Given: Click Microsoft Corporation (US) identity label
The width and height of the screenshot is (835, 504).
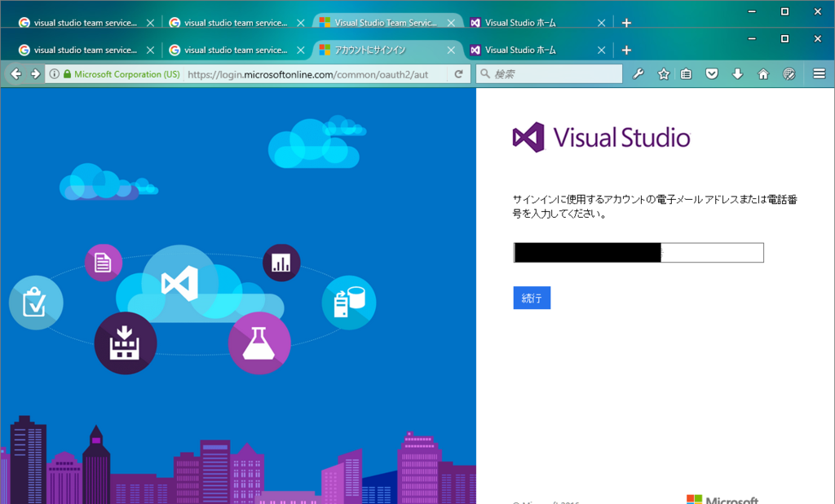Looking at the screenshot, I should (x=126, y=74).
